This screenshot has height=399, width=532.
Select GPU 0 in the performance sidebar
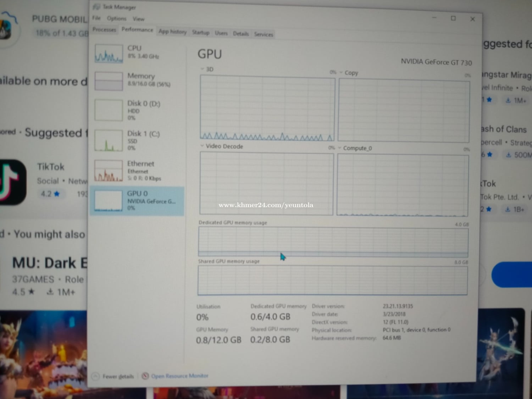click(138, 201)
